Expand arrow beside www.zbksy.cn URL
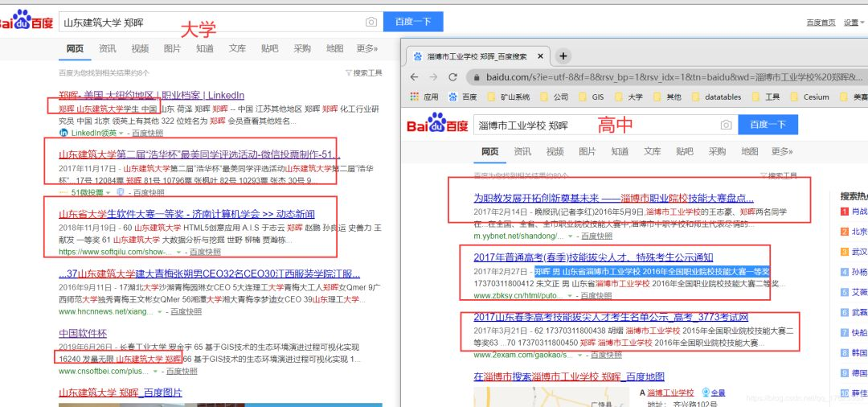This screenshot has width=868, height=407. (x=571, y=296)
